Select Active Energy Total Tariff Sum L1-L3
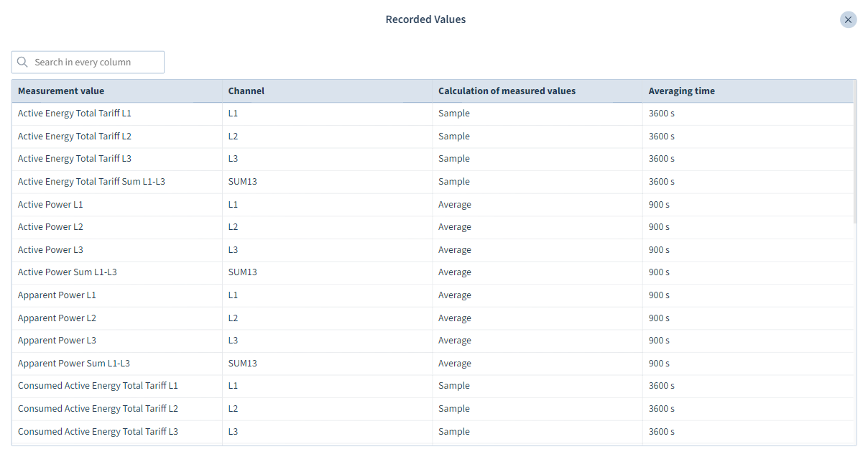This screenshot has height=457, width=868. pyautogui.click(x=91, y=182)
